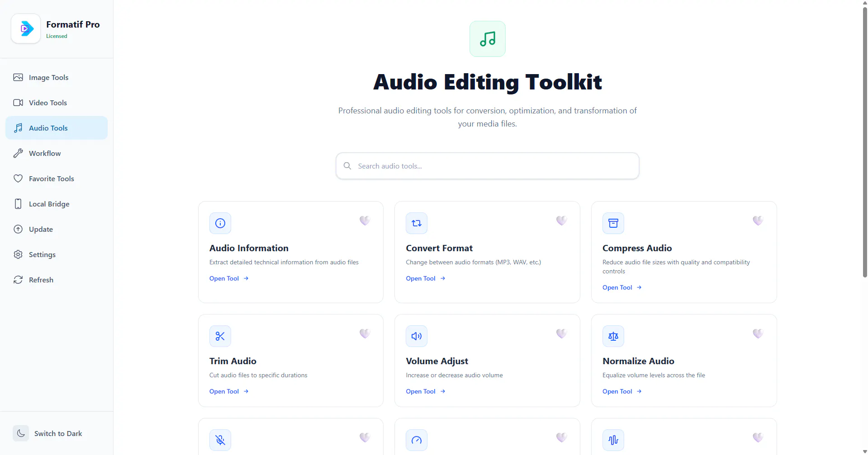This screenshot has width=868, height=455.
Task: Click Refresh in the sidebar
Action: (x=57, y=280)
